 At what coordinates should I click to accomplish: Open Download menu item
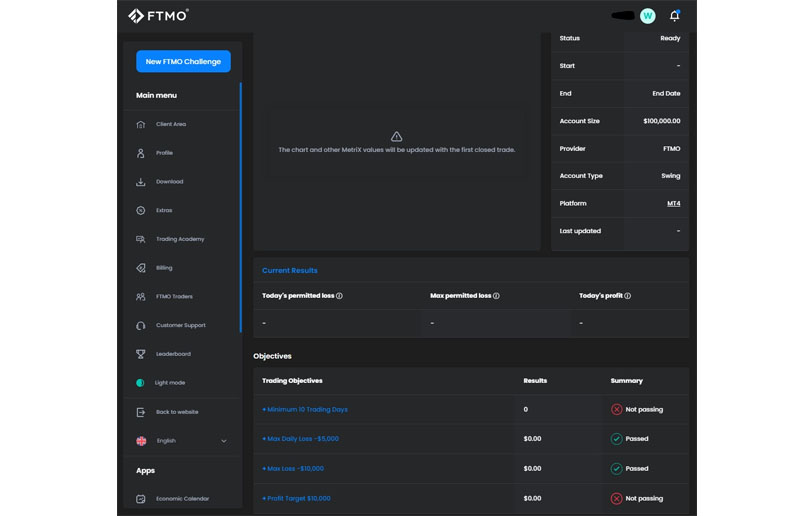click(x=169, y=181)
